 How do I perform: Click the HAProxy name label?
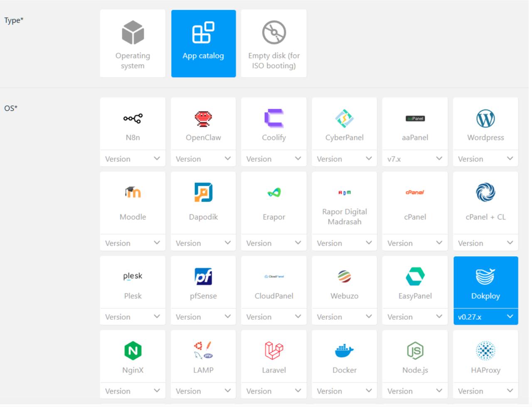click(x=485, y=370)
